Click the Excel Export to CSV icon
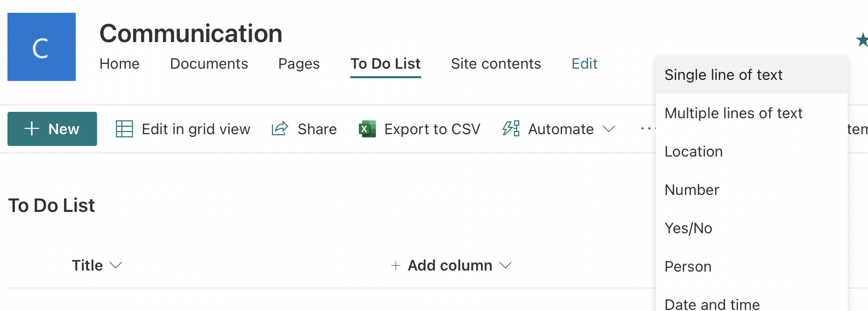This screenshot has width=868, height=311. click(367, 129)
